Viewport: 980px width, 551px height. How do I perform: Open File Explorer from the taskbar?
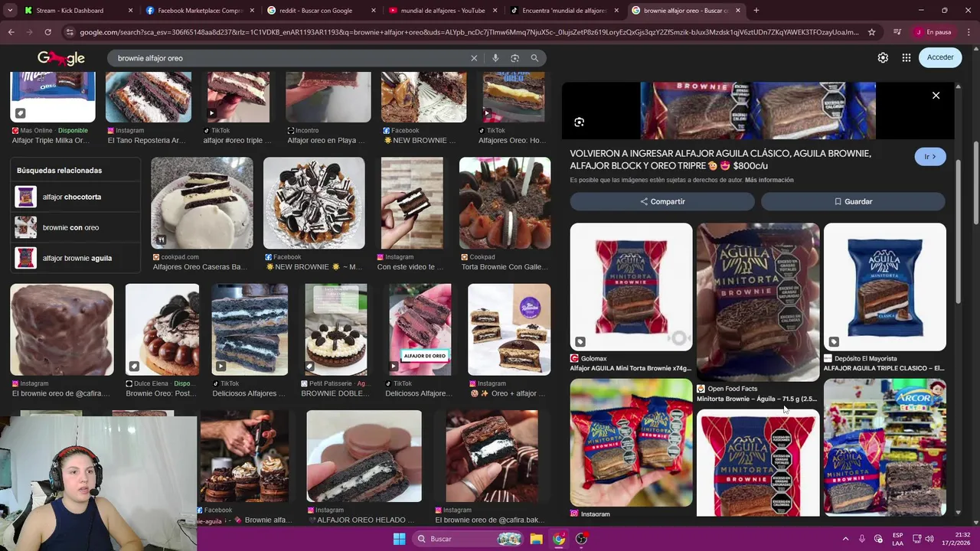tap(536, 539)
